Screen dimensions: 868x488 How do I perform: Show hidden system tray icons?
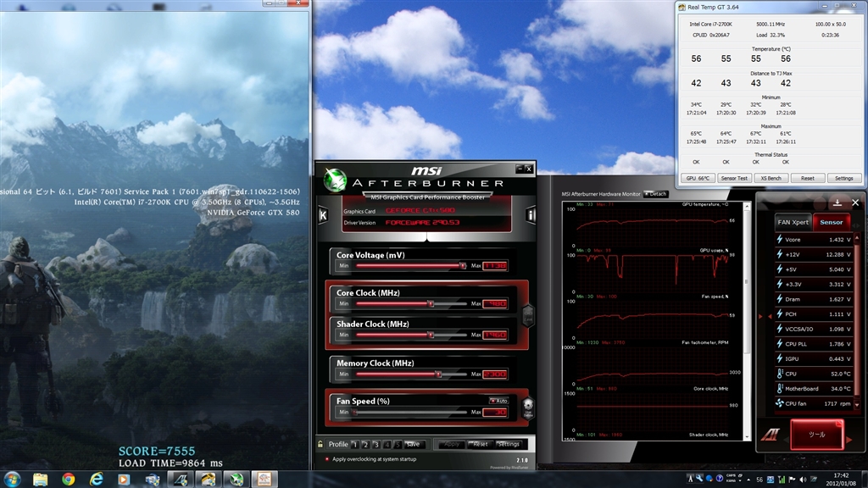(748, 480)
